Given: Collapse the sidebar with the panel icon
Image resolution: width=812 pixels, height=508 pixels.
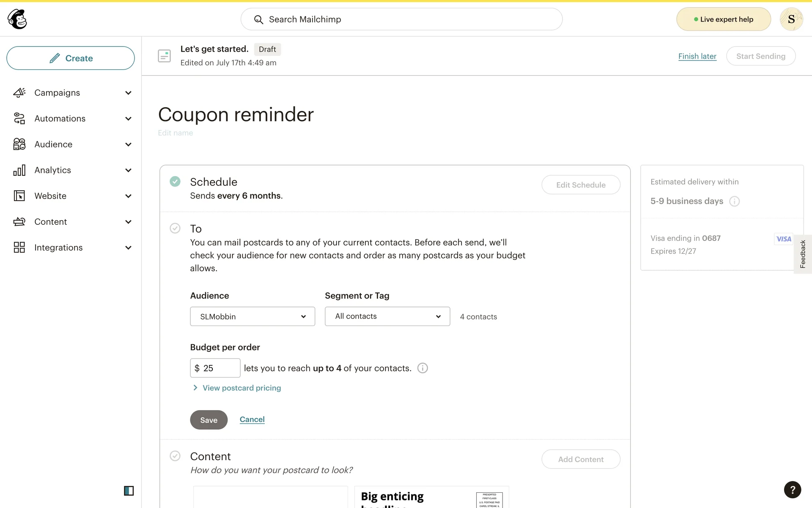Looking at the screenshot, I should pyautogui.click(x=129, y=491).
